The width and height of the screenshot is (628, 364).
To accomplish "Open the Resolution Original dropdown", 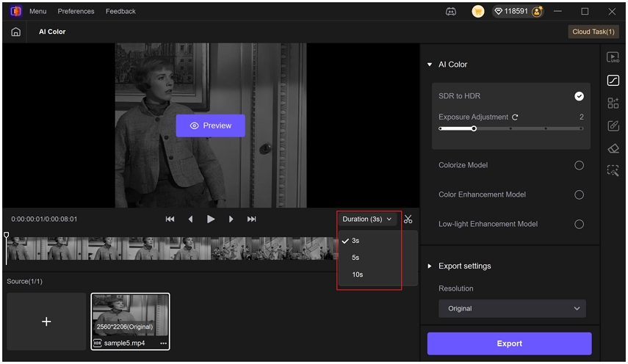I will (512, 308).
